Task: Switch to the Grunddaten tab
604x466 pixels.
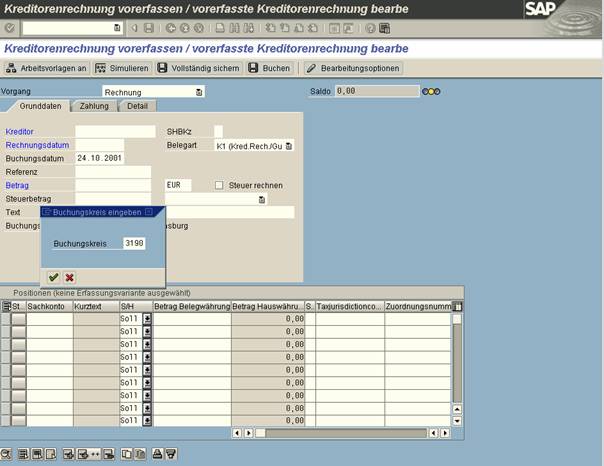Action: pyautogui.click(x=40, y=106)
